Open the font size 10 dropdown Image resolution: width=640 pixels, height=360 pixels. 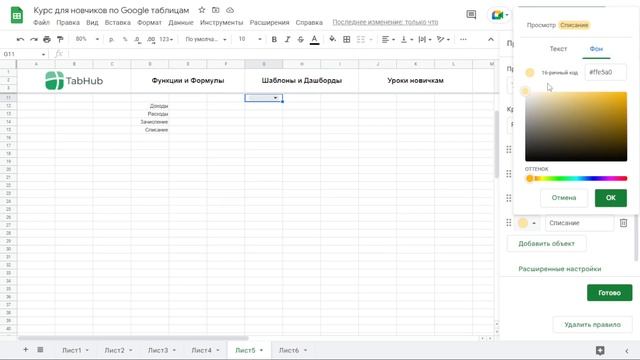(x=249, y=39)
